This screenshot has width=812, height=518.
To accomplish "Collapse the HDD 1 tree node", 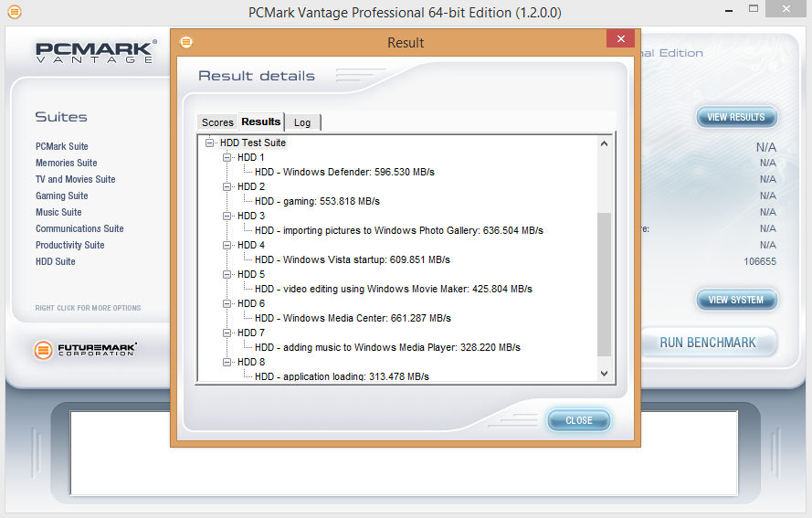I will click(x=227, y=158).
